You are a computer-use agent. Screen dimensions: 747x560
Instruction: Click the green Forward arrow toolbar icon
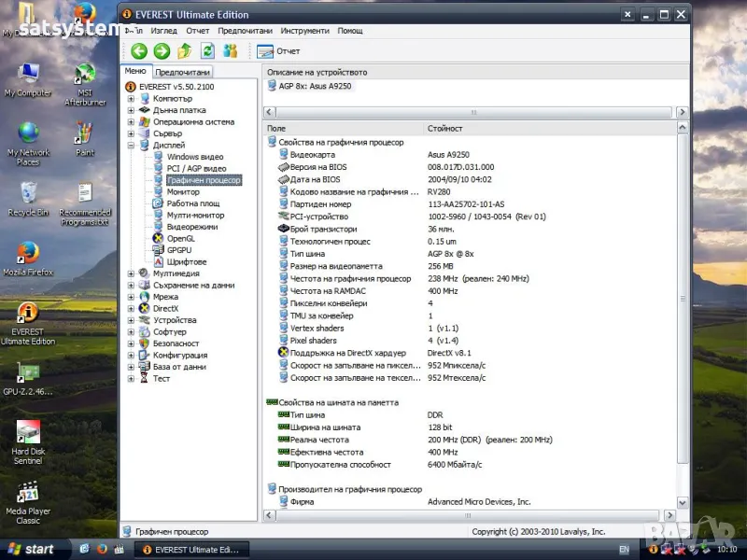(162, 50)
